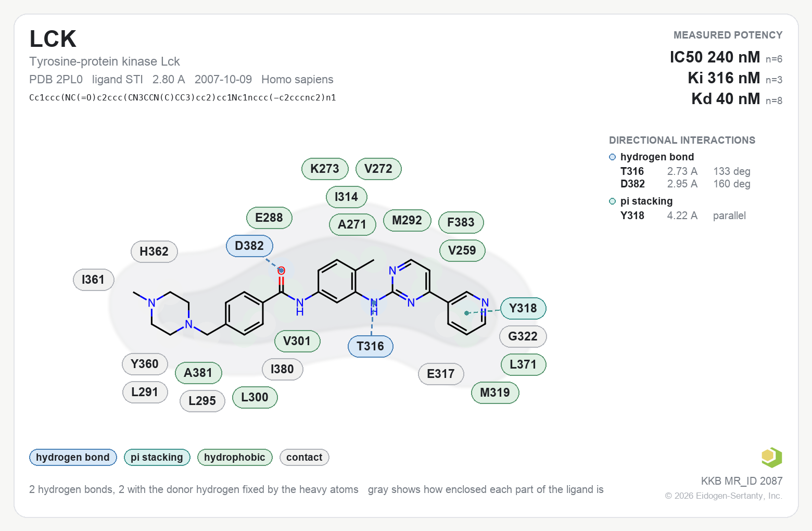The image size is (812, 531).
Task: Click the PDB 2PL0 identifier
Action: pyautogui.click(x=56, y=79)
